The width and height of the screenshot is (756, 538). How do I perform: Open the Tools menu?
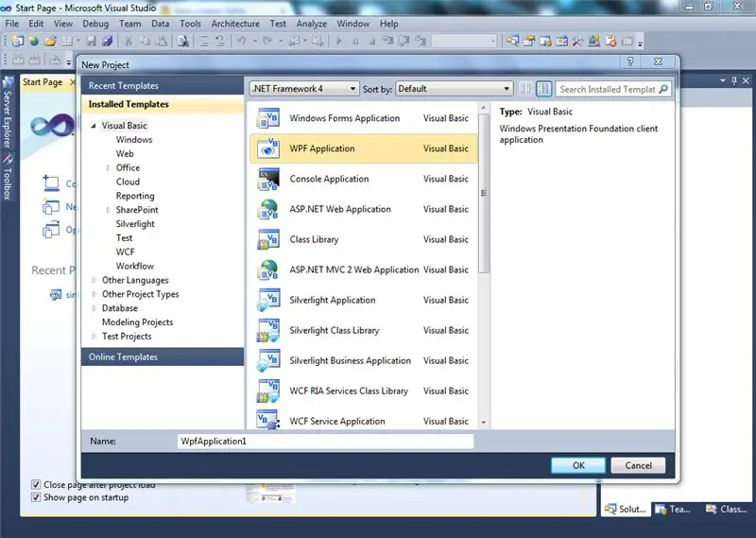point(190,24)
